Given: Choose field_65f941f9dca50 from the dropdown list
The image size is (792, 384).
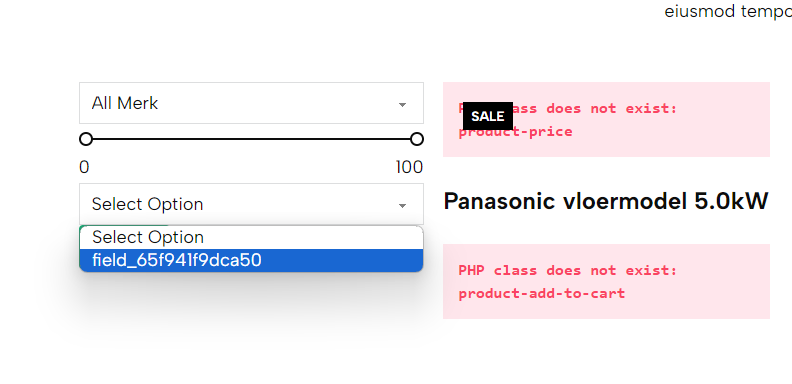Looking at the screenshot, I should click(x=251, y=260).
